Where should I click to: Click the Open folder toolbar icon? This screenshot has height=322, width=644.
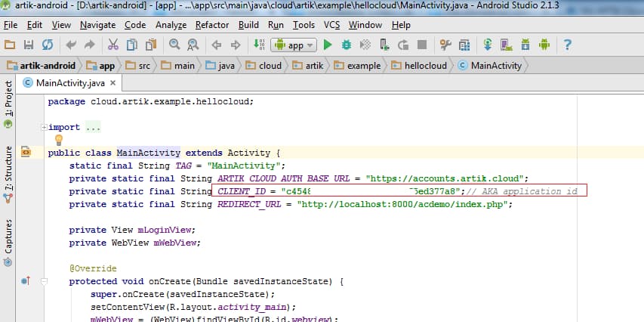pos(10,45)
